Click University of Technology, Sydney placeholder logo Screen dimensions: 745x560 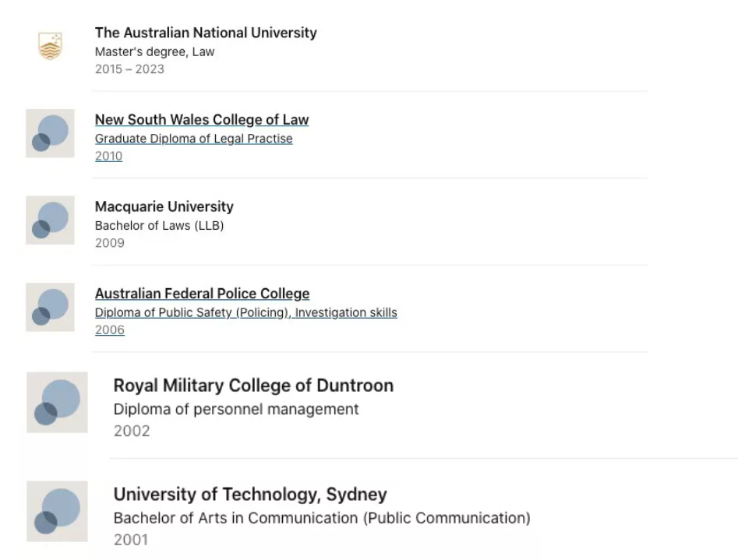(57, 511)
